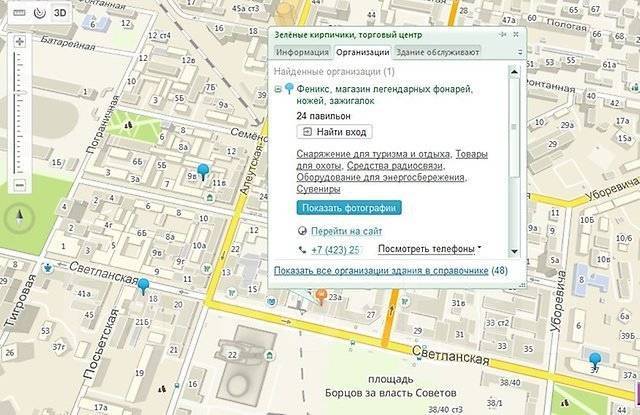Click the radius search tool icon

coord(39,14)
